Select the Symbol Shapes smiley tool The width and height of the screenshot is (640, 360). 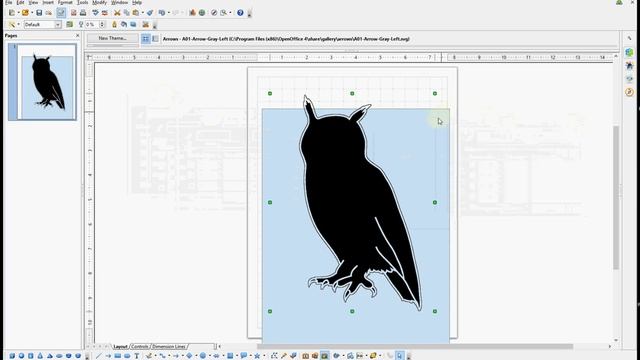[203, 356]
